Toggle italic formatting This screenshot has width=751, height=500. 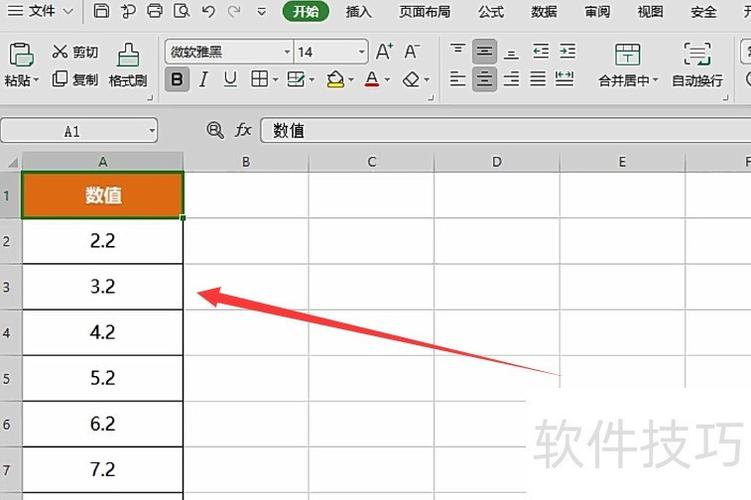[x=204, y=80]
